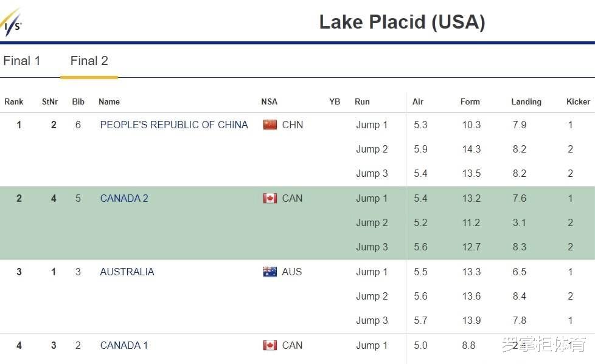The width and height of the screenshot is (595, 364).
Task: Select the Final 2 tab
Action: point(89,61)
